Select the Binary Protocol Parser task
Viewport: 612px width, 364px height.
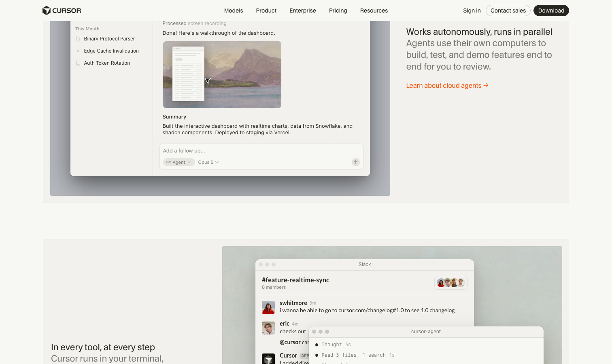pos(109,39)
